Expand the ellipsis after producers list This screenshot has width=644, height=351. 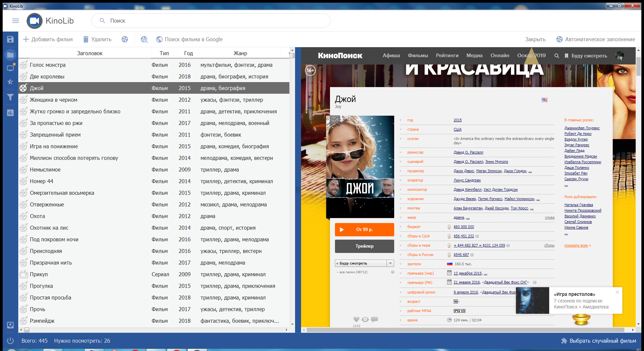click(x=530, y=171)
